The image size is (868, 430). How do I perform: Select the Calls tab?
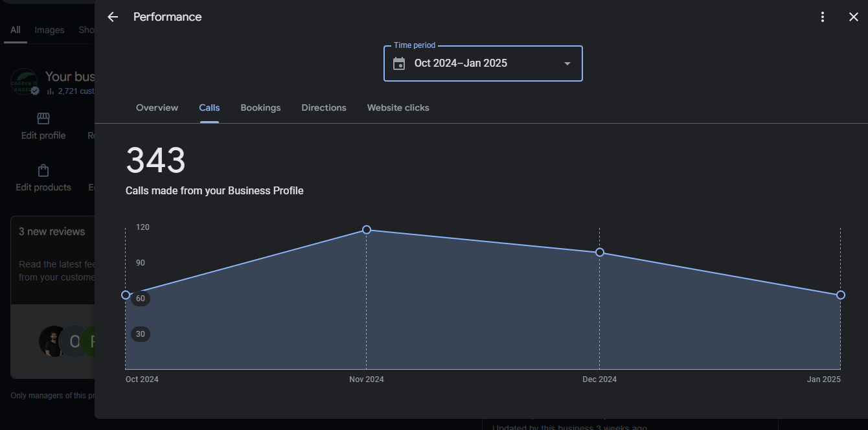(209, 107)
